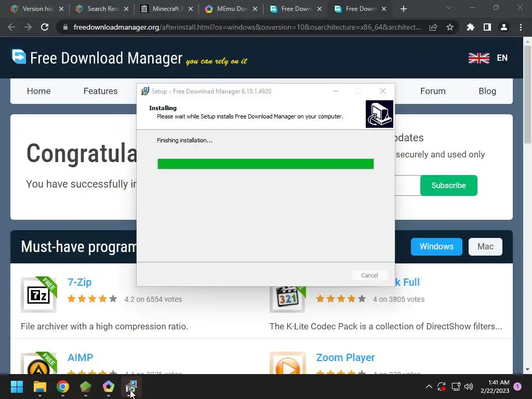This screenshot has height=399, width=532.
Task: Go forward in browser history
Action: click(28, 27)
